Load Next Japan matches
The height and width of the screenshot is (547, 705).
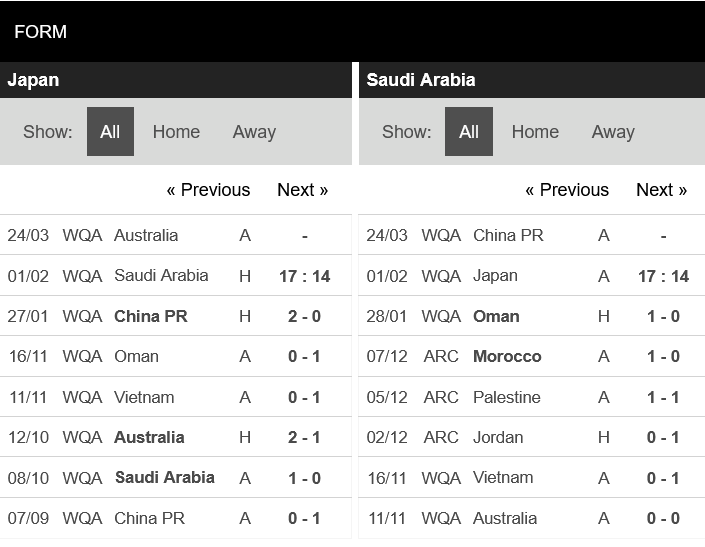302,190
